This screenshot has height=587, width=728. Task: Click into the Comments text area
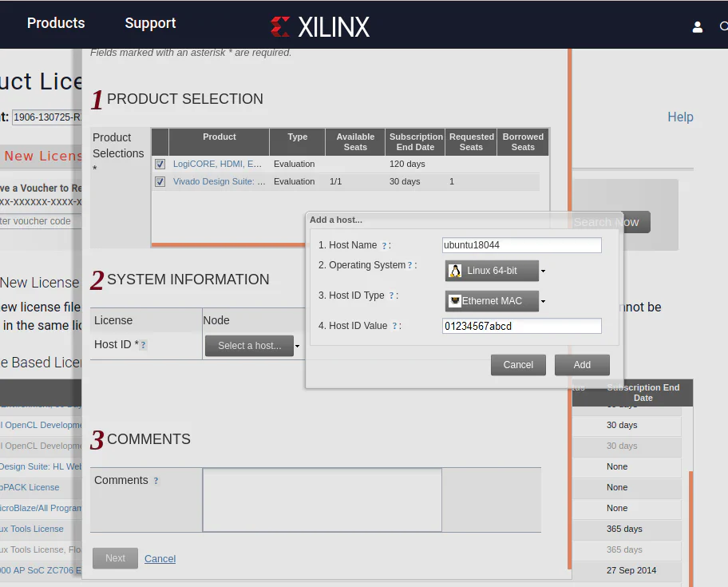pos(322,500)
